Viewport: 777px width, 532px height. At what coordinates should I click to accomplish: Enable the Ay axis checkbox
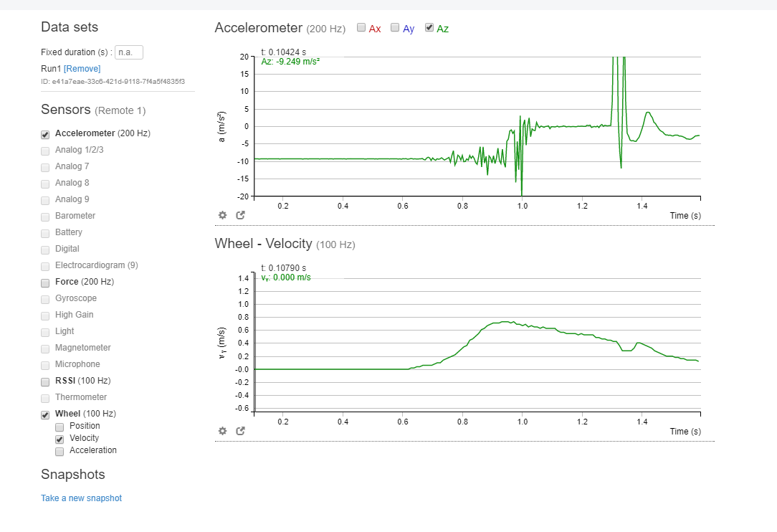(x=395, y=28)
